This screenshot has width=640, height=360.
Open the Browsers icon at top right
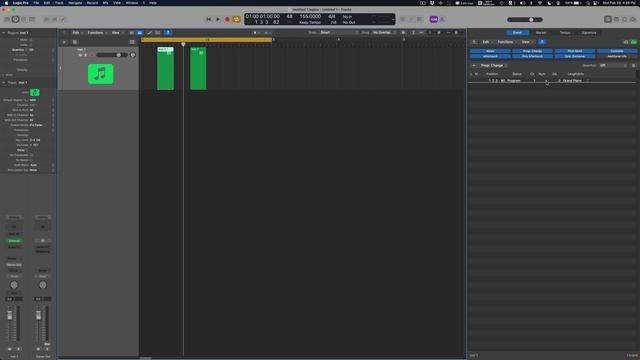tap(633, 19)
